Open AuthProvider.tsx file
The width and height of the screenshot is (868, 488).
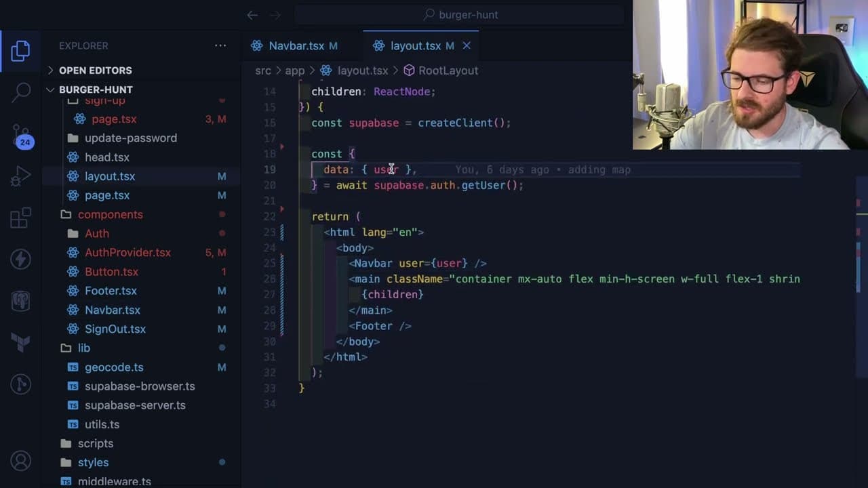(127, 252)
